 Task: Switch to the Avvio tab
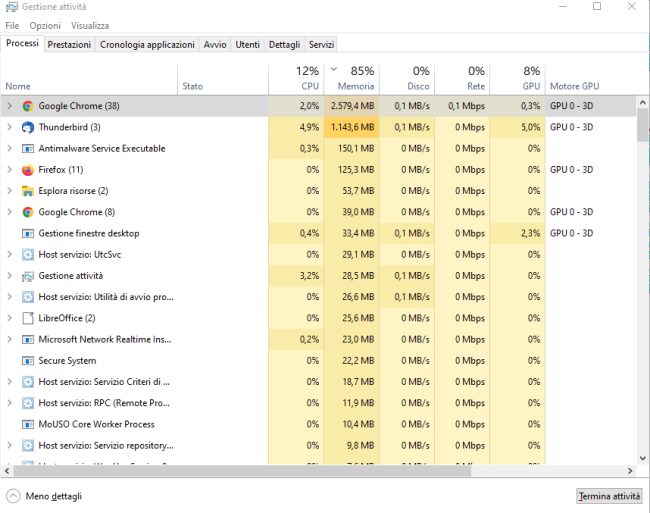tap(215, 45)
